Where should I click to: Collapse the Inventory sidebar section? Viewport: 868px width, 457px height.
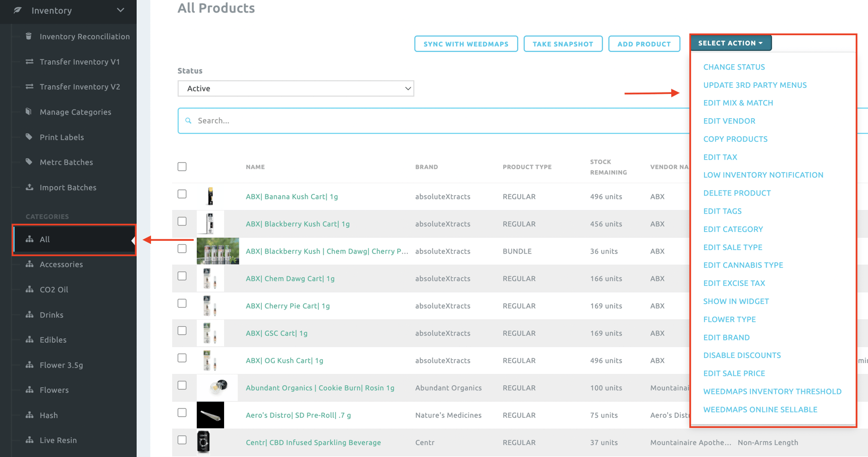(120, 9)
